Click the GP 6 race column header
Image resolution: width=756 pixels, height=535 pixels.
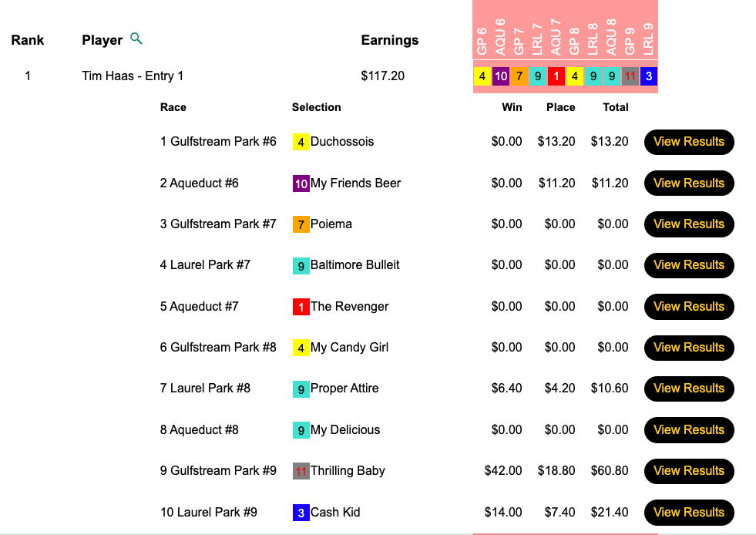482,39
